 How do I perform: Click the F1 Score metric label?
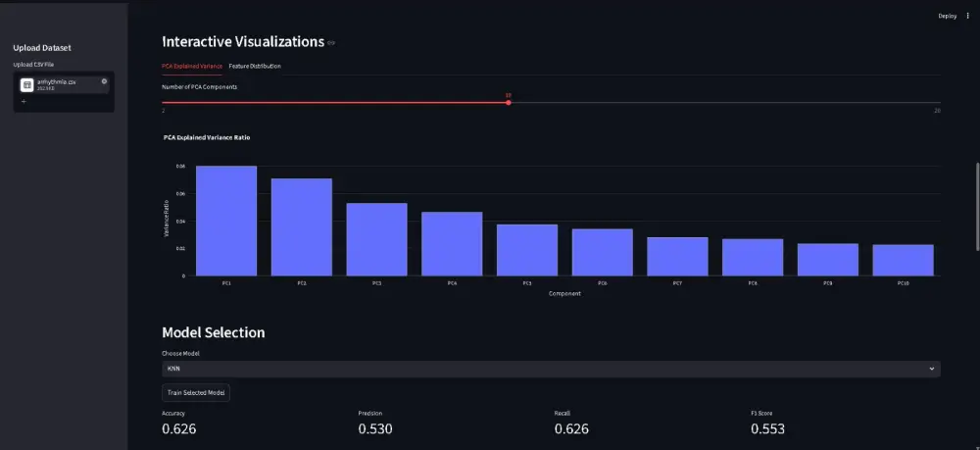pyautogui.click(x=761, y=413)
